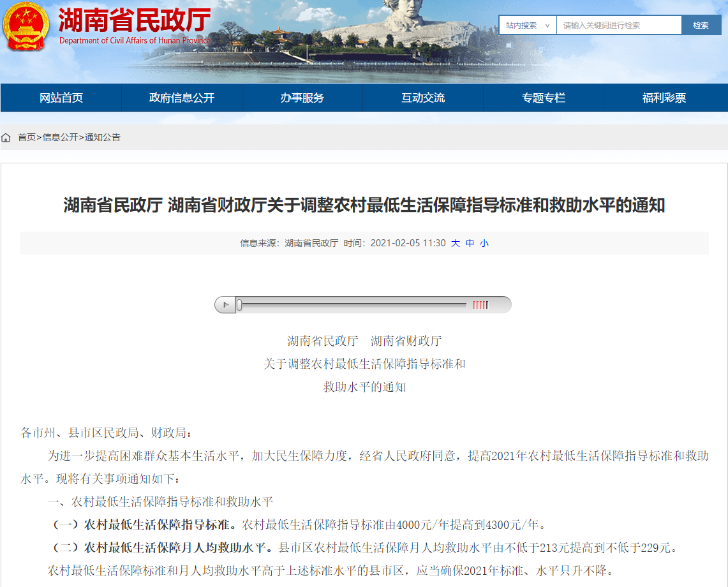Click the red volume bars on the audio player
This screenshot has width=728, height=587.
tap(479, 305)
